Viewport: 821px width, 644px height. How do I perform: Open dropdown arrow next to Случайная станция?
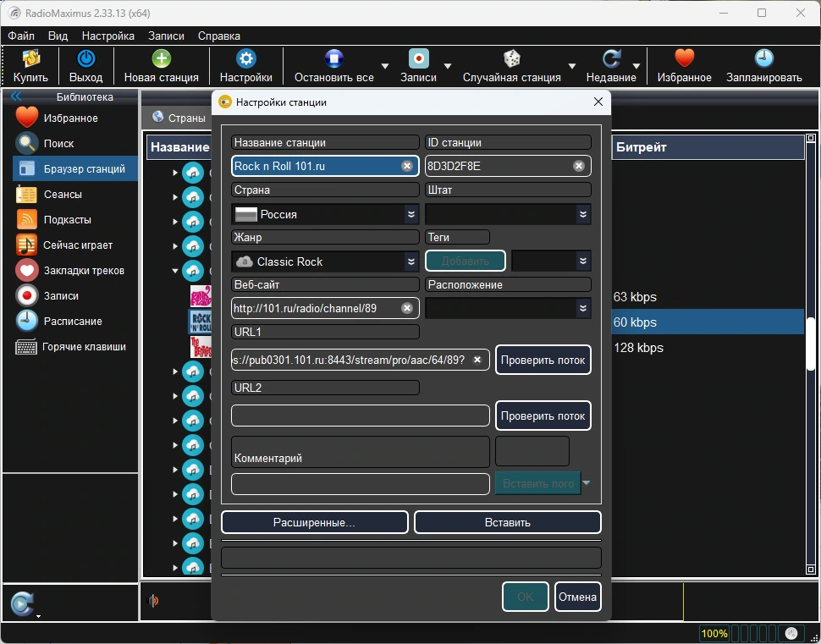(572, 66)
